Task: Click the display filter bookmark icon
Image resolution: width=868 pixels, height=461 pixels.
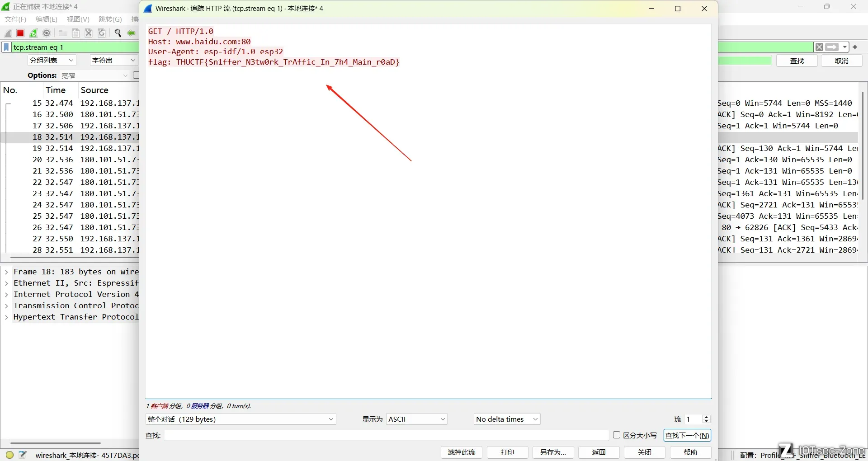Action: [6, 47]
